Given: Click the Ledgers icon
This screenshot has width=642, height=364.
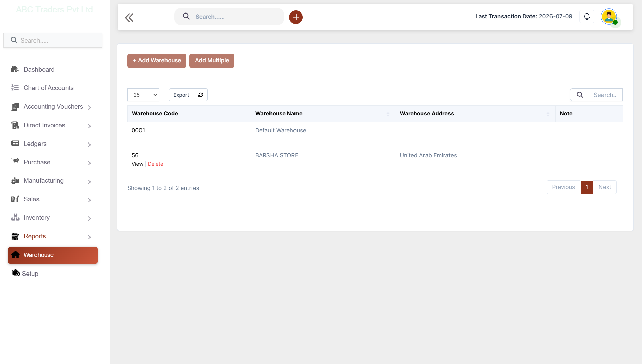Looking at the screenshot, I should point(15,143).
